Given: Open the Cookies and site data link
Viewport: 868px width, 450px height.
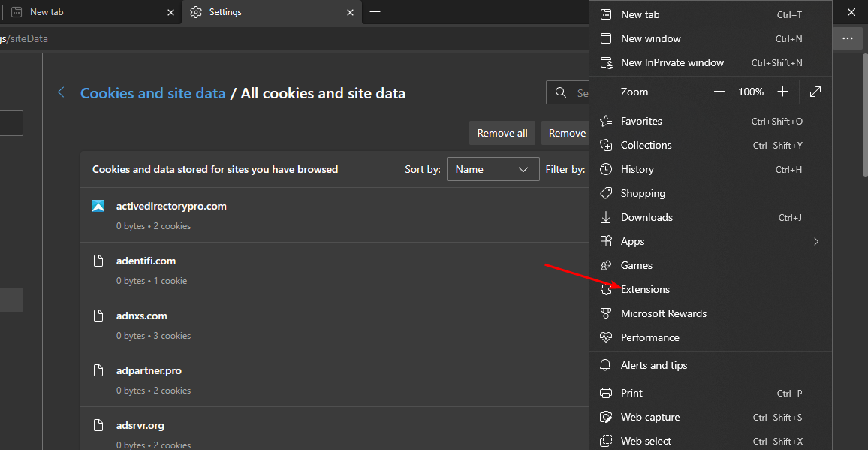Looking at the screenshot, I should (x=153, y=93).
